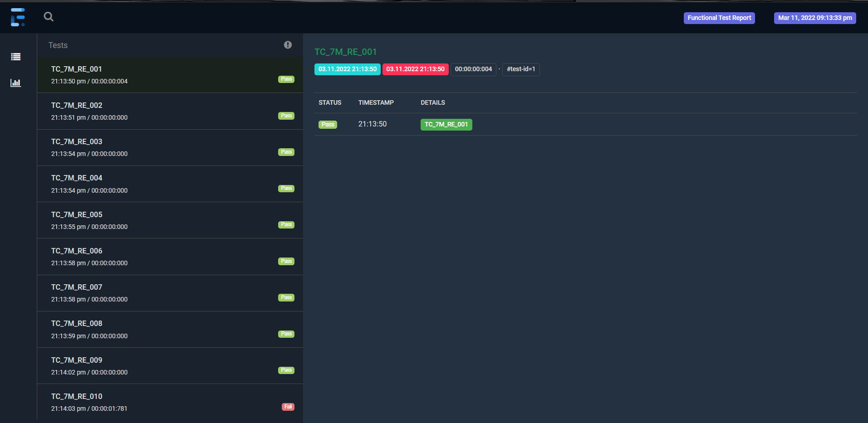
Task: Select test TC_7M_RE_001 in list
Action: [x=170, y=75]
